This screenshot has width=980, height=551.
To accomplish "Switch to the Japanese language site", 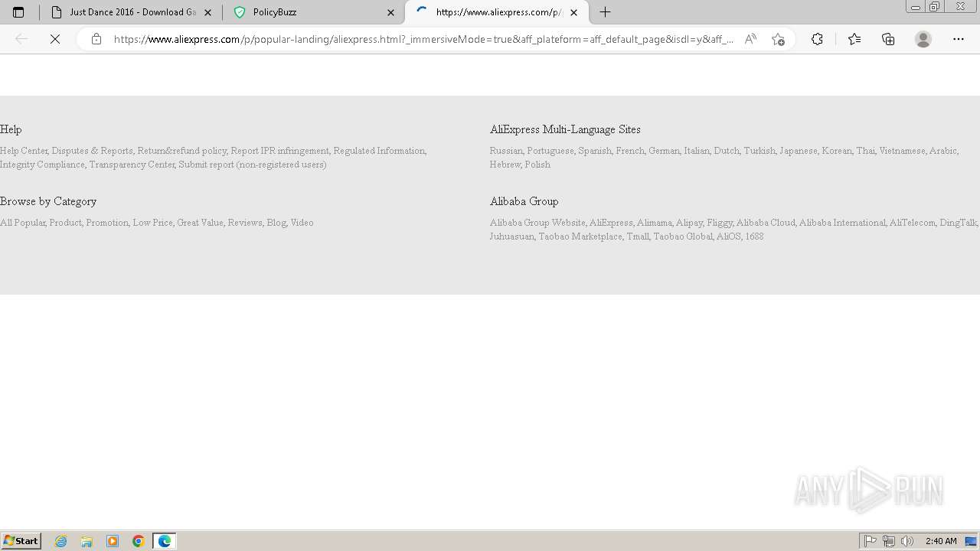I will pos(799,151).
